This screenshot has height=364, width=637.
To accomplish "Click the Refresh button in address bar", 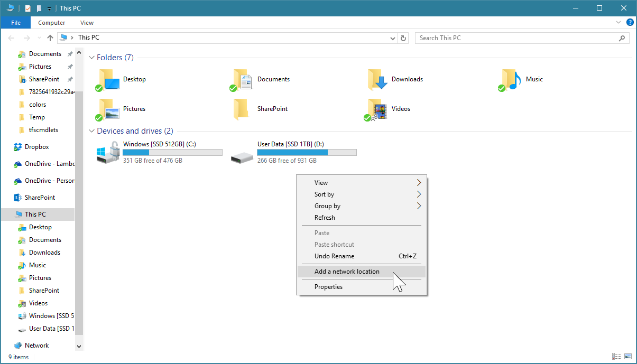I will (404, 38).
